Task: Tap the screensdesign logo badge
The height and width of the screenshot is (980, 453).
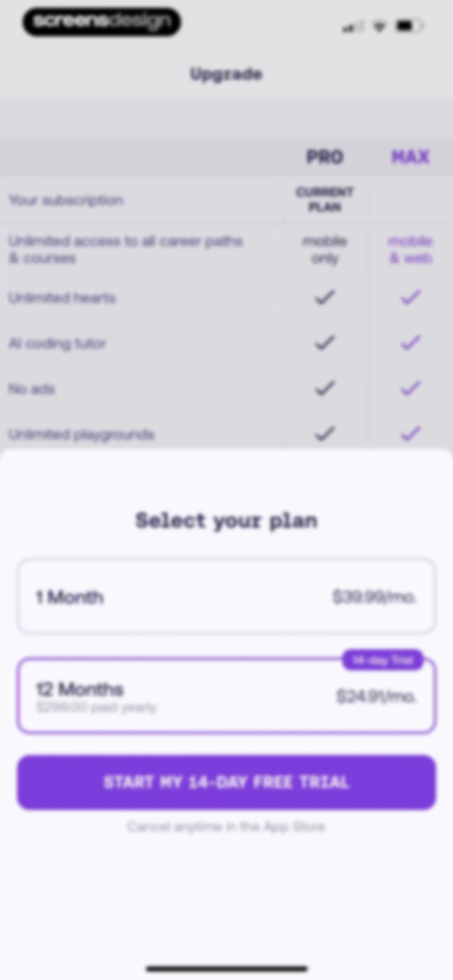Action: coord(102,22)
